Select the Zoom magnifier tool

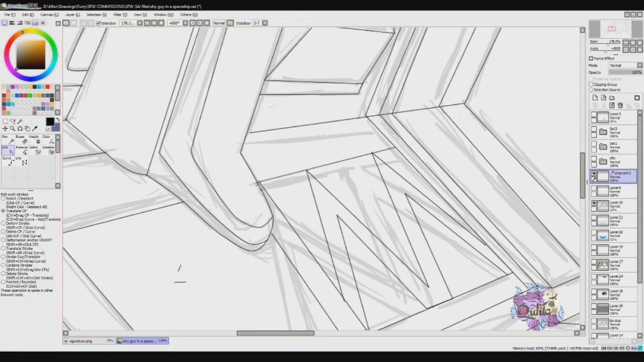(13, 129)
